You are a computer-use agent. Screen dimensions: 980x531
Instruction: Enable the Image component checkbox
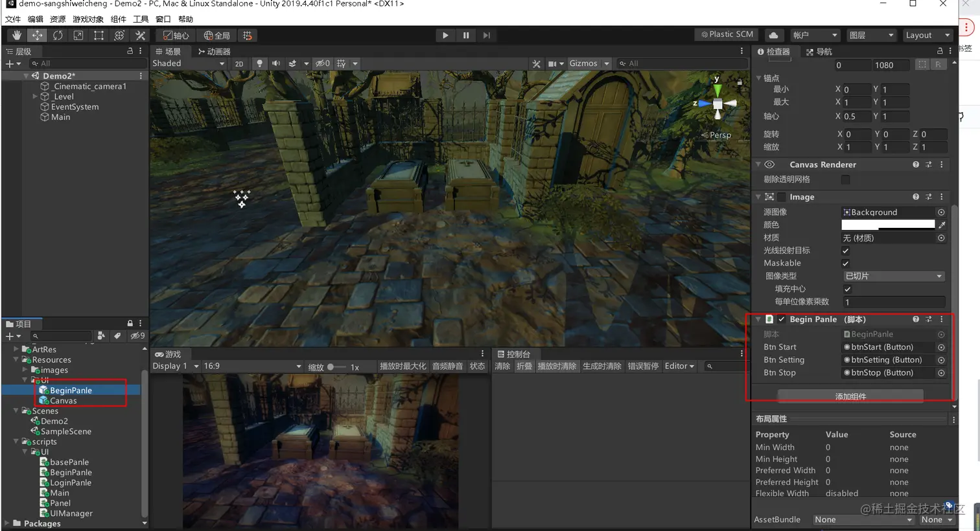[782, 197]
